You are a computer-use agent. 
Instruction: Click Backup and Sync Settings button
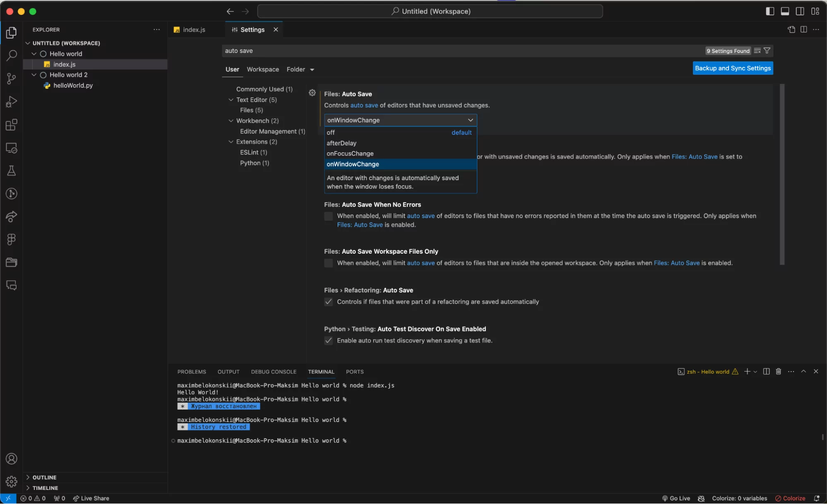pos(732,68)
